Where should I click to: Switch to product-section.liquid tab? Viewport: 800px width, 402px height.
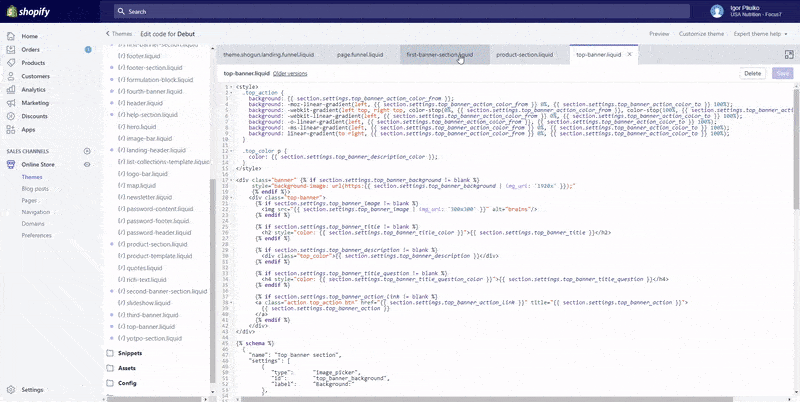[x=524, y=55]
